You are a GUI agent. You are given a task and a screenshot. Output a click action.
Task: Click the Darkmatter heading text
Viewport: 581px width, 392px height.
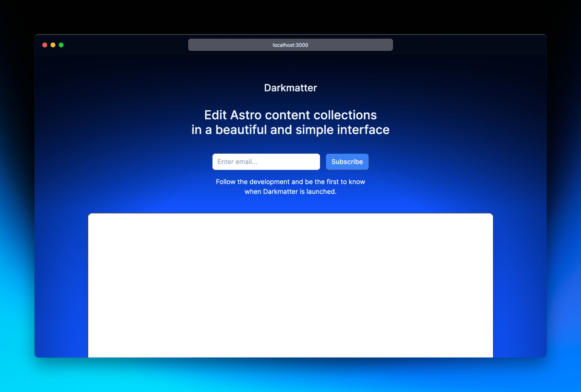click(290, 88)
